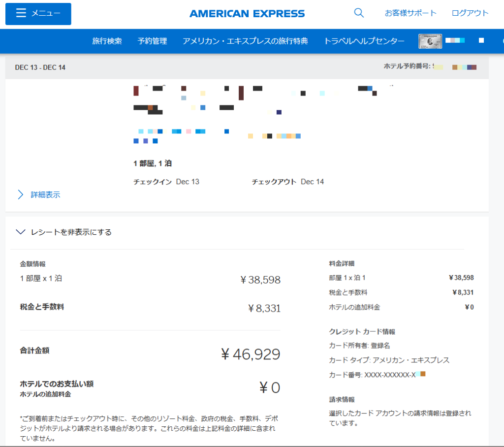This screenshot has height=447, width=504.
Task: Click チェックアウト Dec 14 text
Action: coord(287,182)
